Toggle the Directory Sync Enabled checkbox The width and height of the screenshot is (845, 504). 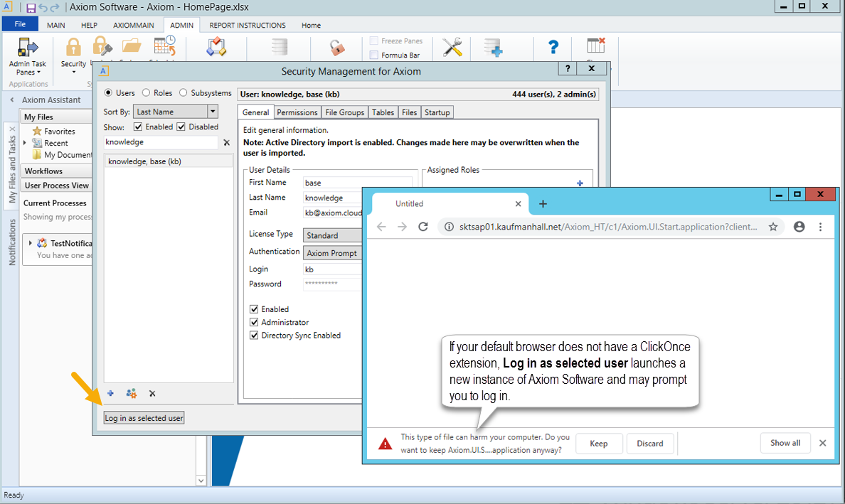pyautogui.click(x=254, y=335)
